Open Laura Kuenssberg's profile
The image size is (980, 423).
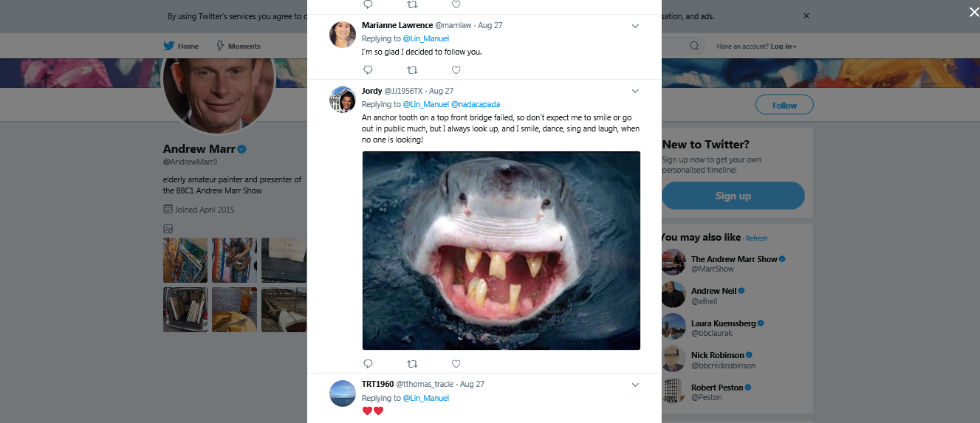pos(723,323)
